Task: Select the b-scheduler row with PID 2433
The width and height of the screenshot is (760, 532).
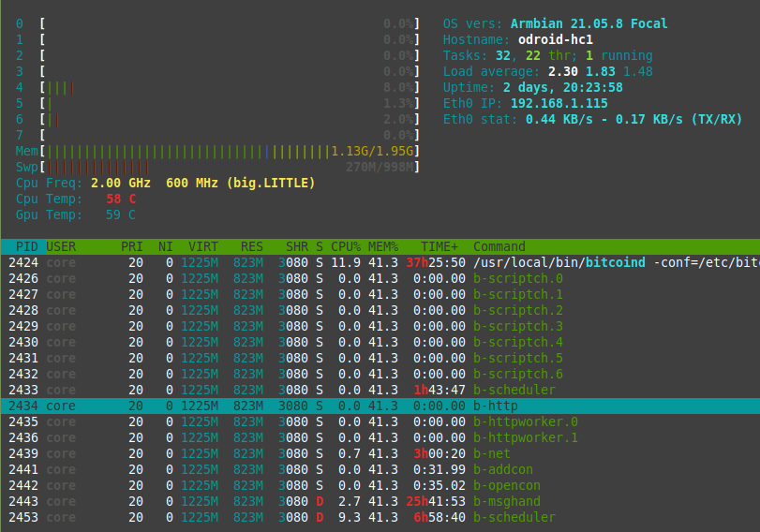Action: pos(380,390)
